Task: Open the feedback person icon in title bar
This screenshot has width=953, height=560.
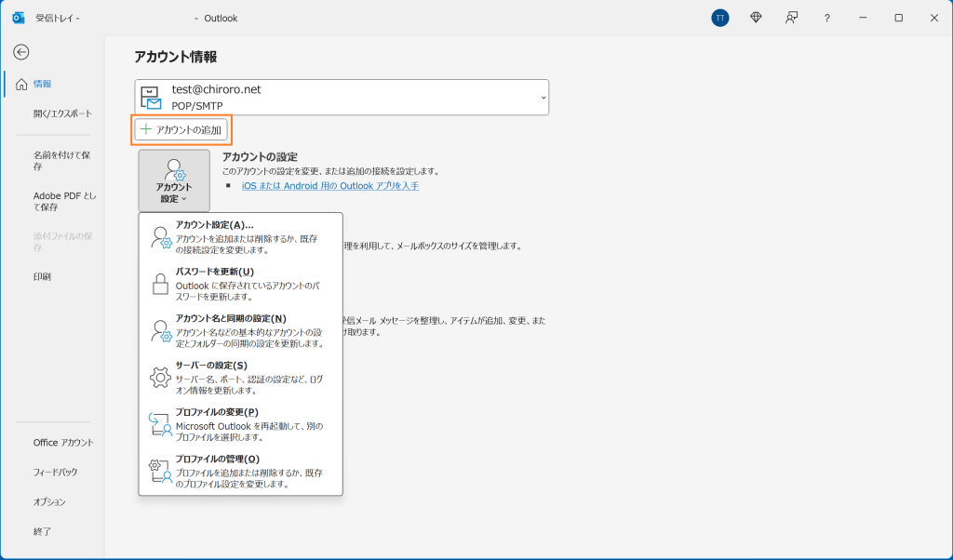Action: pos(791,19)
